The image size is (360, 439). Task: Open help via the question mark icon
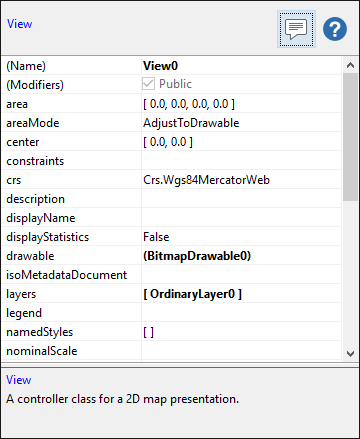point(335,29)
